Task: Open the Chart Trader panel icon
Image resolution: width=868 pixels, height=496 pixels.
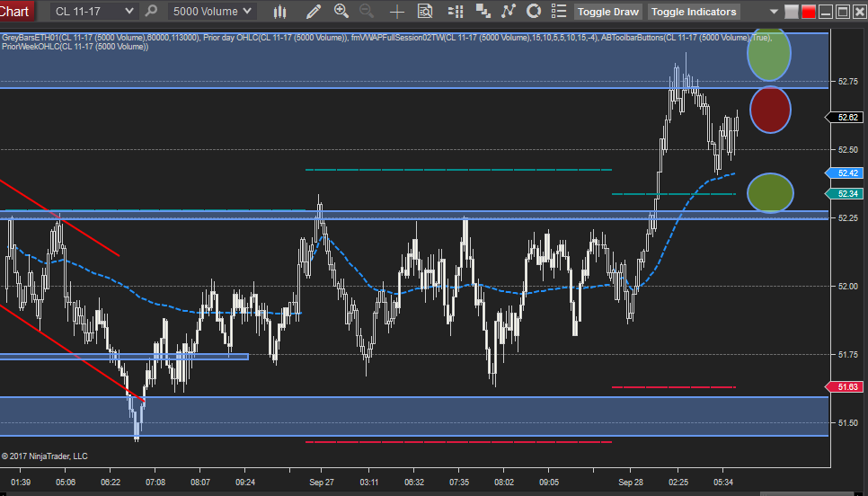Action: (x=456, y=11)
